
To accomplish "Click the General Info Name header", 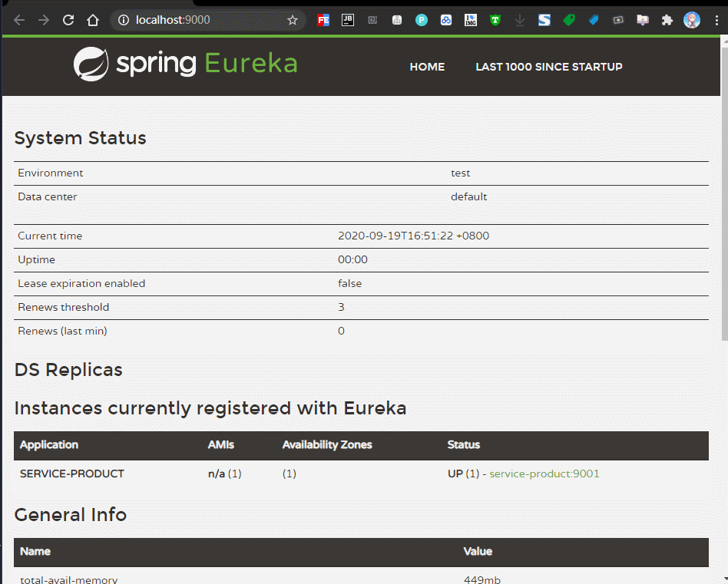I will coord(35,552).
